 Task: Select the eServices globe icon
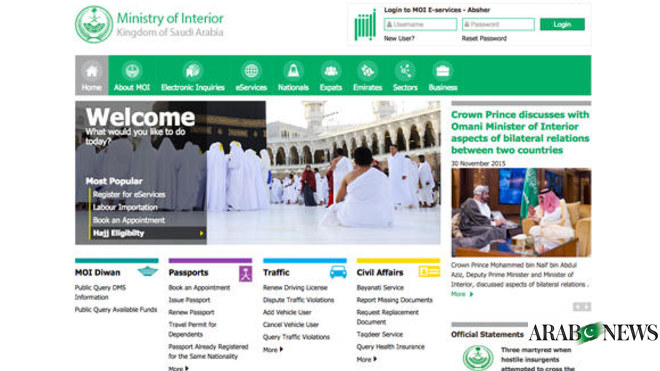pyautogui.click(x=251, y=71)
